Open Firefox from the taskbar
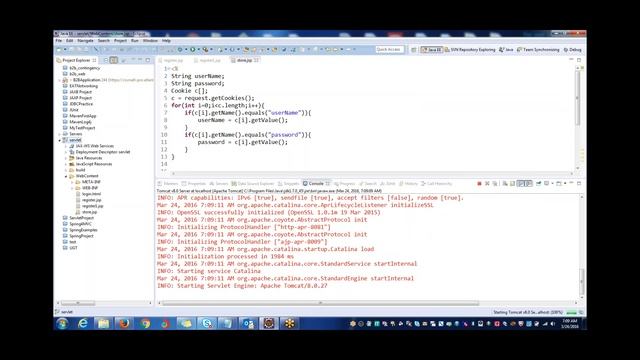Screen dimensions: 640x360 click(124, 324)
